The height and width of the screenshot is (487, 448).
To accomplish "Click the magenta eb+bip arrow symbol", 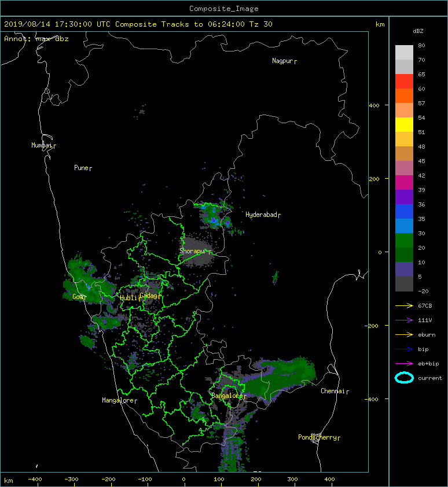I will [x=404, y=363].
